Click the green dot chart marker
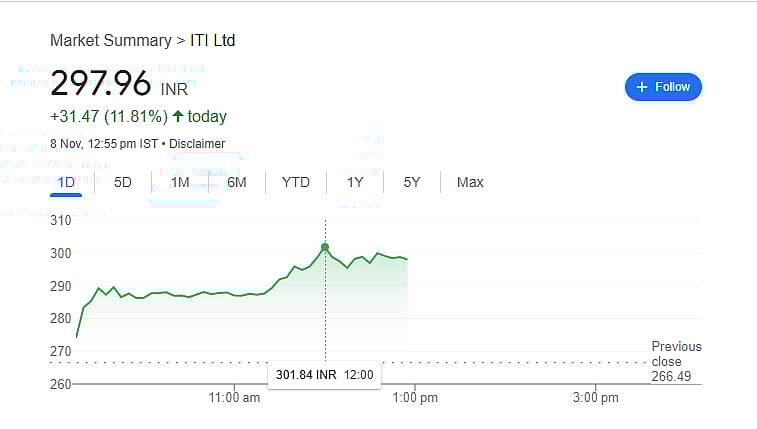 click(325, 246)
